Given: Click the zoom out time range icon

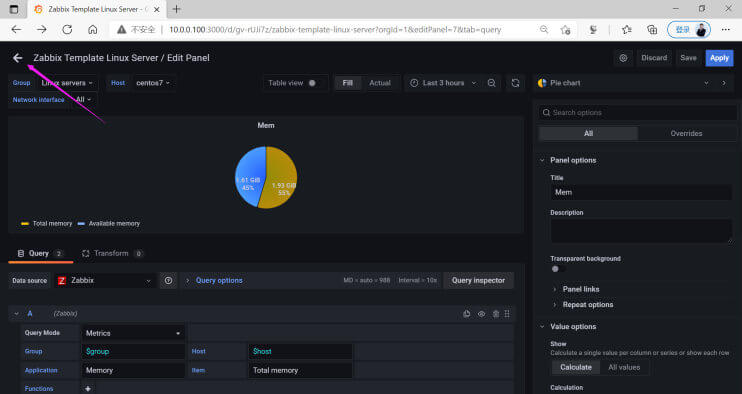Looking at the screenshot, I should tap(492, 83).
